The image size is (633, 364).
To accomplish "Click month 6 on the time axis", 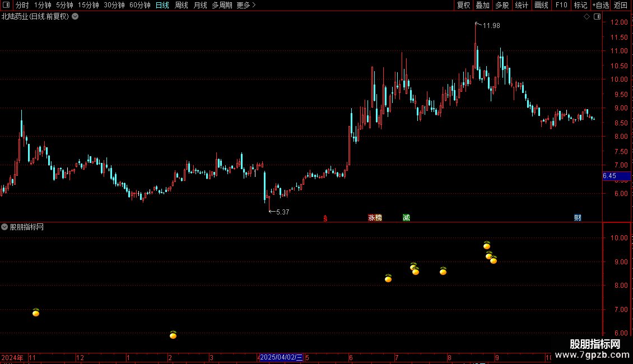I will [x=351, y=357].
